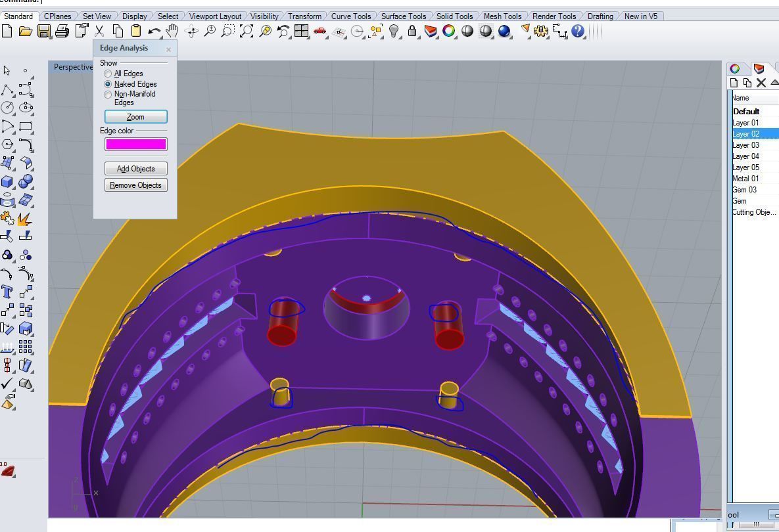Click the Save file icon
Viewport: 779px width, 532px height.
pos(44,32)
